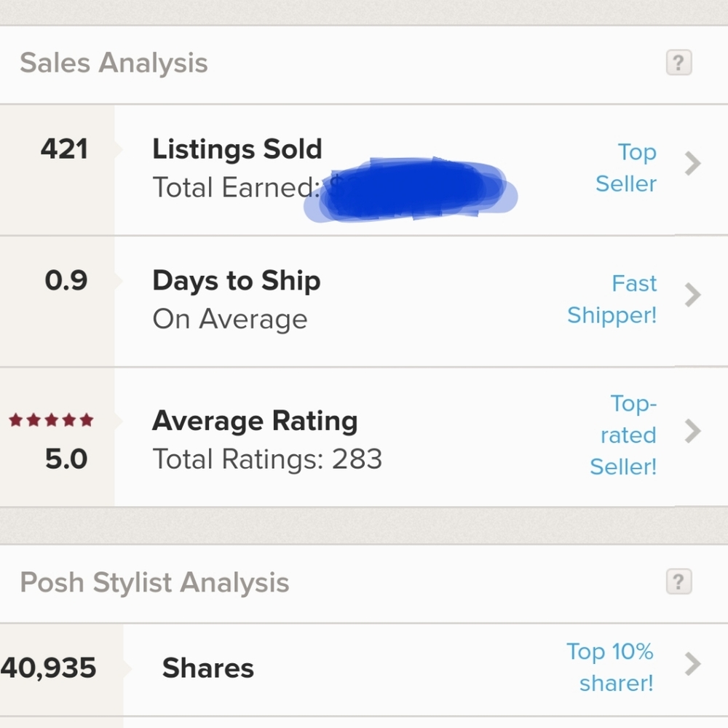The image size is (728, 728).
Task: Tap the Sales Analysis section header
Action: pyautogui.click(x=114, y=63)
